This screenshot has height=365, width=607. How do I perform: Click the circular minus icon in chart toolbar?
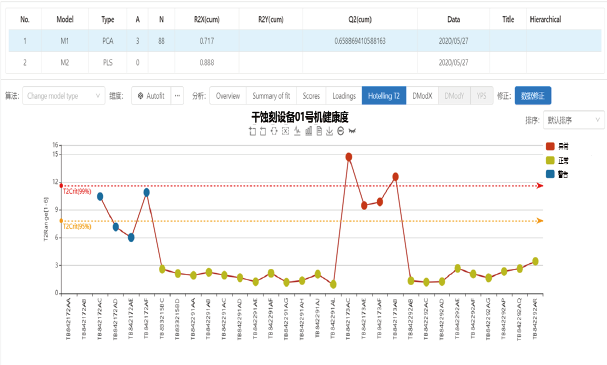(x=341, y=131)
